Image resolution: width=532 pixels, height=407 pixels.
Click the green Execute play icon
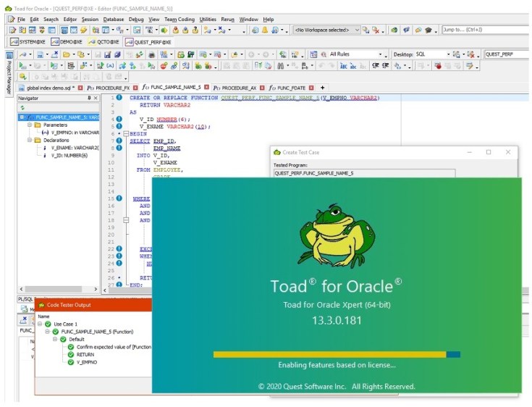point(22,66)
